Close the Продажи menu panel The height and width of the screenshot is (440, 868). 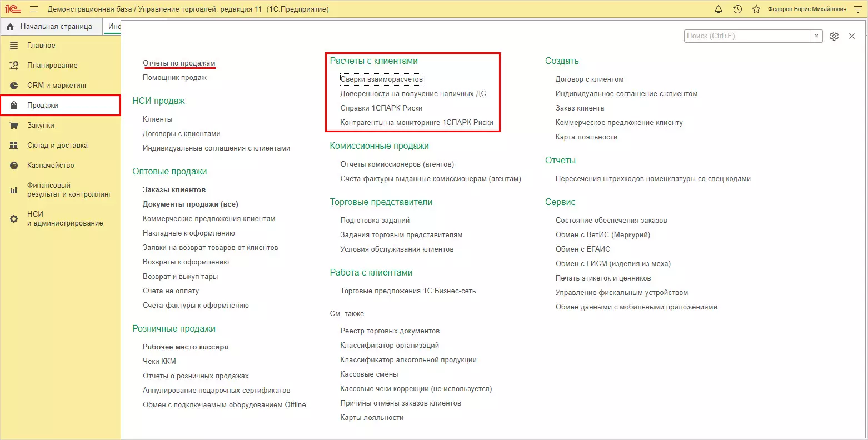tap(852, 36)
